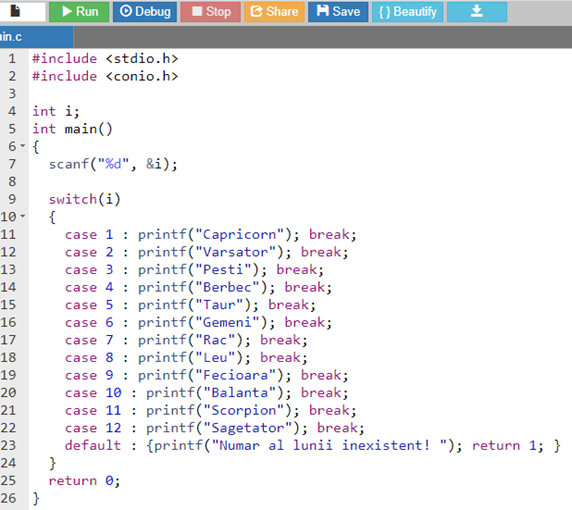Open the Share option
572x510 pixels.
click(274, 12)
